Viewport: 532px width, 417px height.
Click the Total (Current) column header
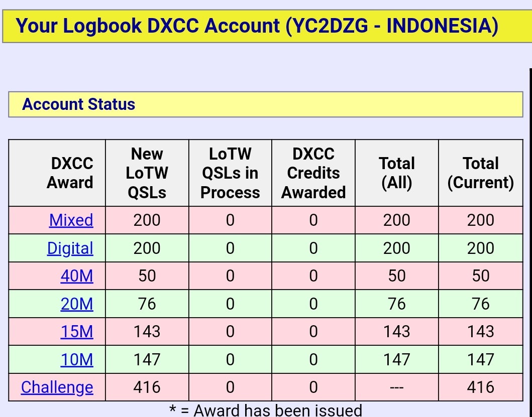pos(480,173)
